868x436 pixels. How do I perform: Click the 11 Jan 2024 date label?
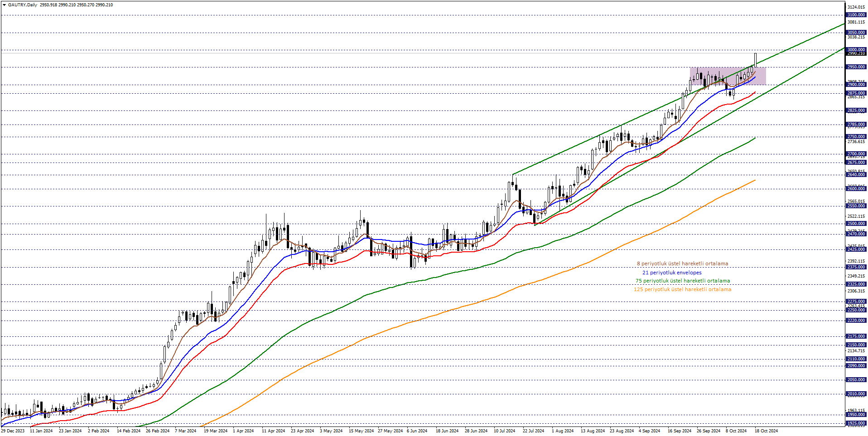tap(41, 431)
